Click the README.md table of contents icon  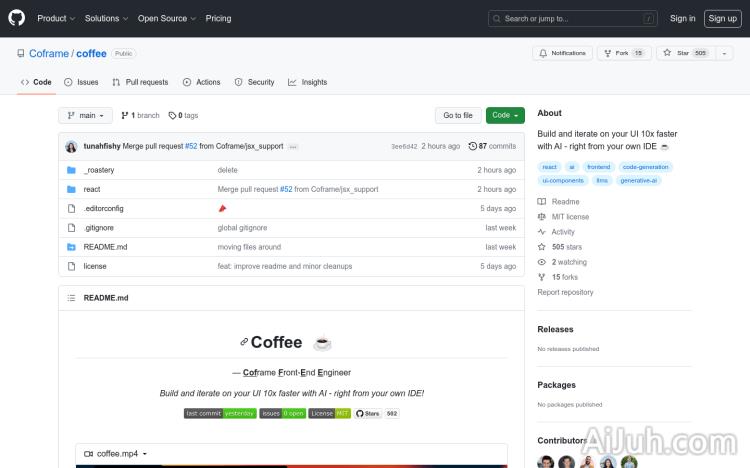tap(71, 298)
